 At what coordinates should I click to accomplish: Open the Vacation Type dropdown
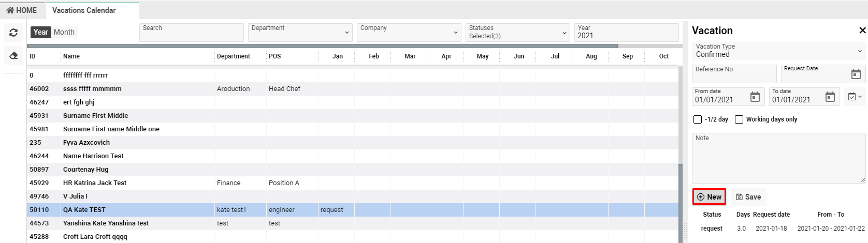point(859,51)
